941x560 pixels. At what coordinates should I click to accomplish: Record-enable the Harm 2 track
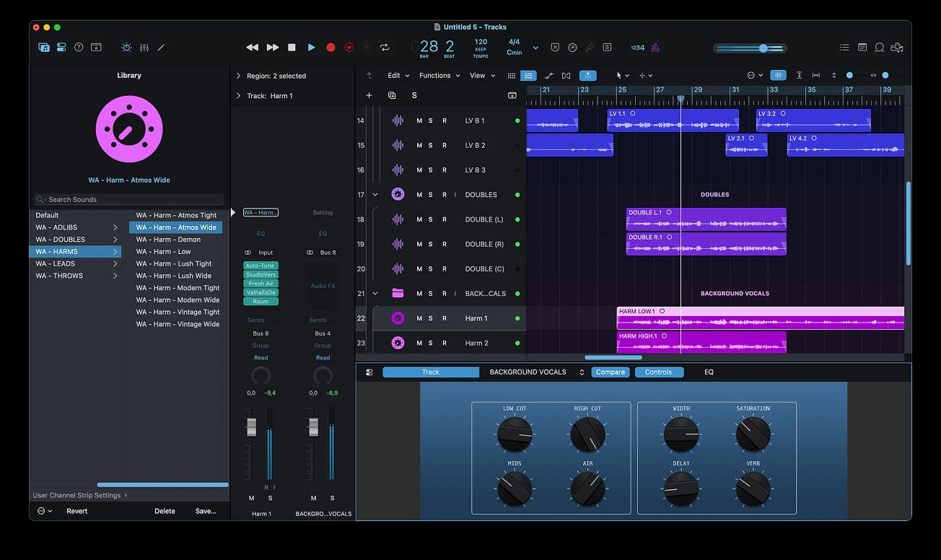[x=445, y=343]
